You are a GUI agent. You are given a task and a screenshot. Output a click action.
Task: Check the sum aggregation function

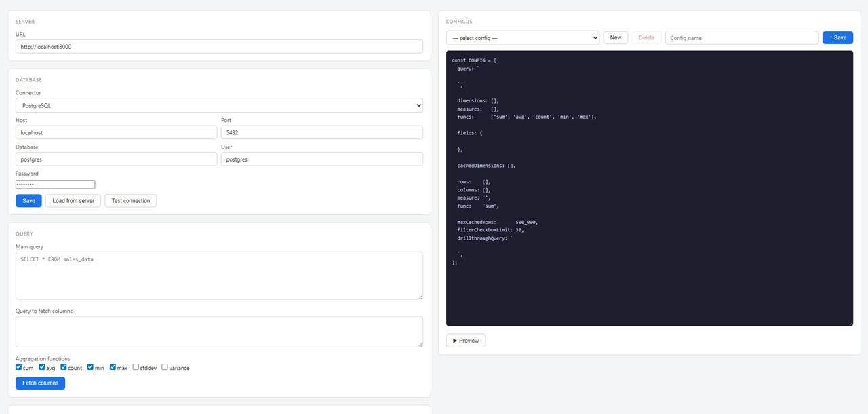(19, 367)
